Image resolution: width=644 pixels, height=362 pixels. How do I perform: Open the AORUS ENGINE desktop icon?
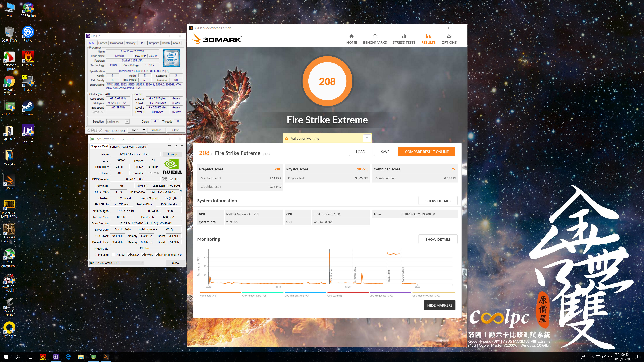tap(9, 307)
